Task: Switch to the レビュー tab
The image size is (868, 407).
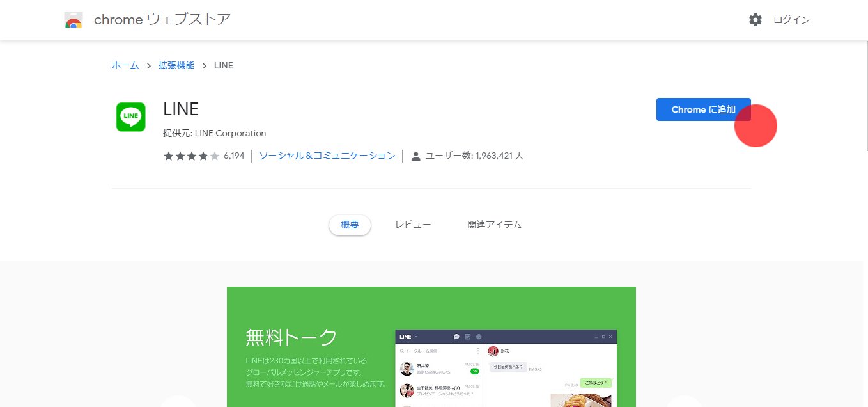Action: pos(413,225)
